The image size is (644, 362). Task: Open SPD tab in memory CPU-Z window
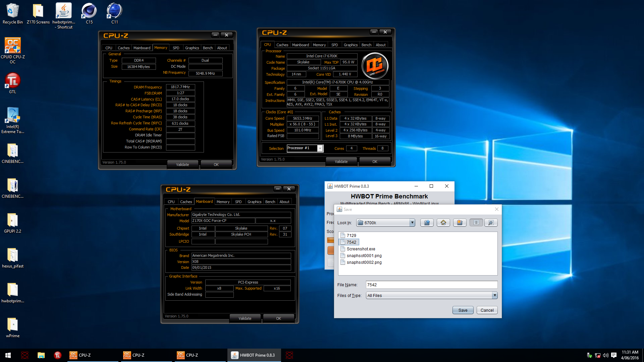click(x=176, y=48)
